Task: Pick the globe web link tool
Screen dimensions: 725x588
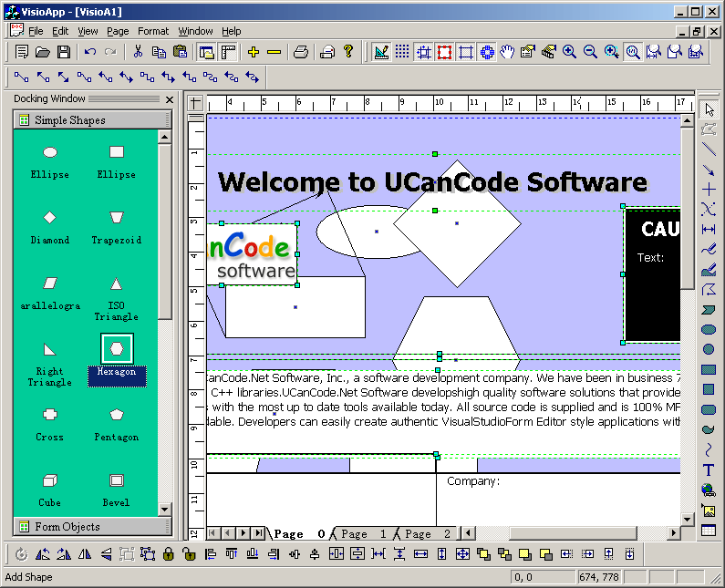Action: click(x=709, y=490)
